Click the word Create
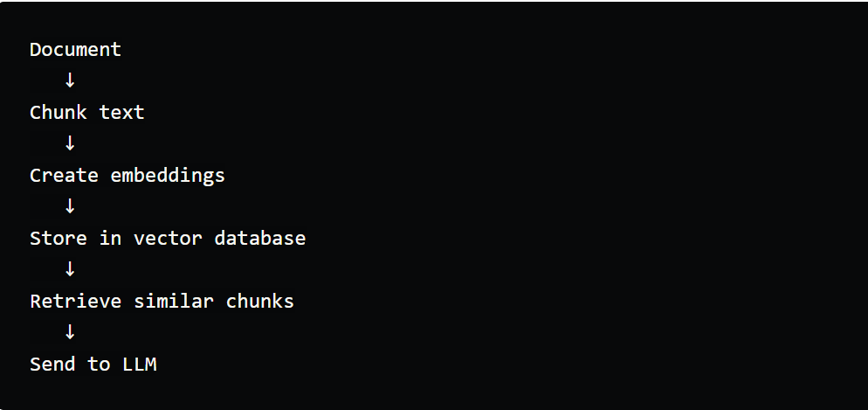 (64, 176)
